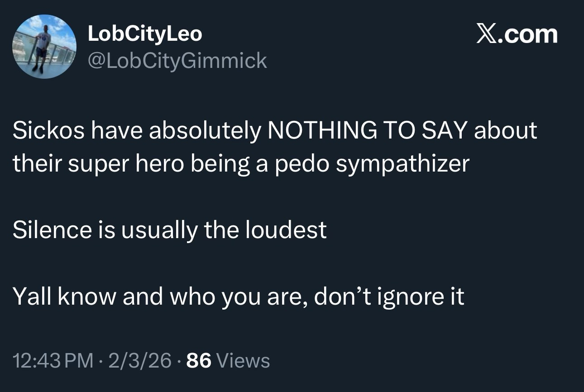The height and width of the screenshot is (392, 584).
Task: Click the word "loudest" in the post
Action: tap(286, 230)
